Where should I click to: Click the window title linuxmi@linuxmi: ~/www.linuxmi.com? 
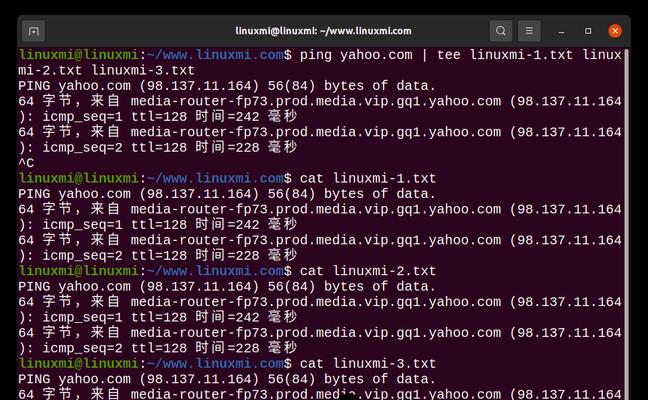coord(323,31)
